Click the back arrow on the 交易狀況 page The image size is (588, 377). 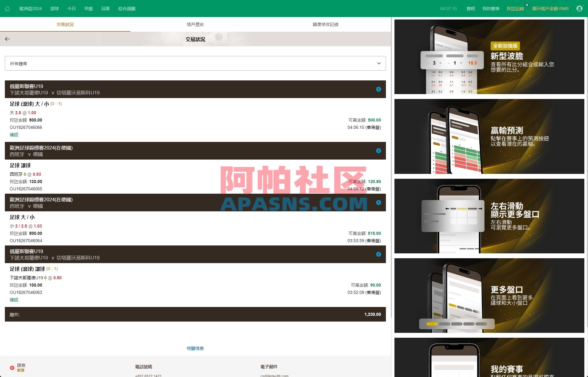tap(7, 39)
